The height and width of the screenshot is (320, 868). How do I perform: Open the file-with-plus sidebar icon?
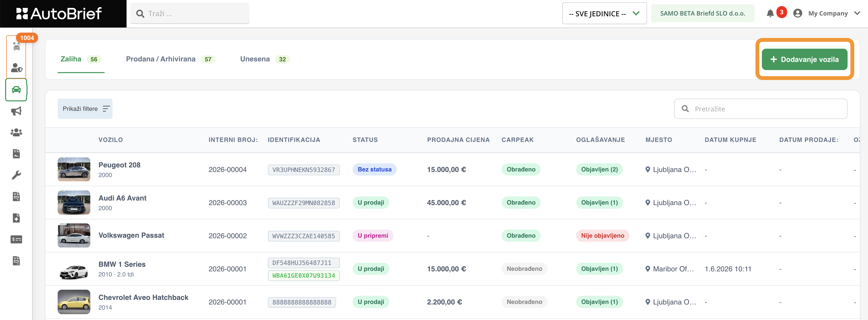(x=16, y=218)
